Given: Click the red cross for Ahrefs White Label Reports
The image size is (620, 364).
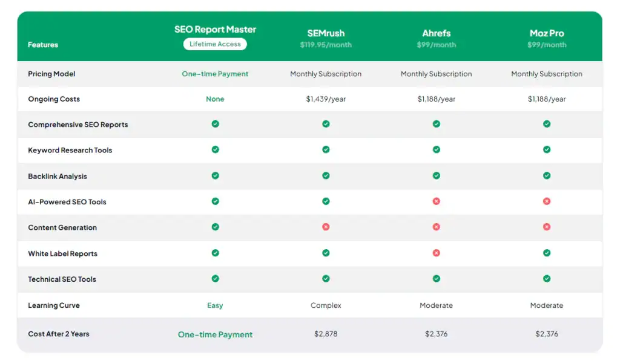Looking at the screenshot, I should [436, 253].
